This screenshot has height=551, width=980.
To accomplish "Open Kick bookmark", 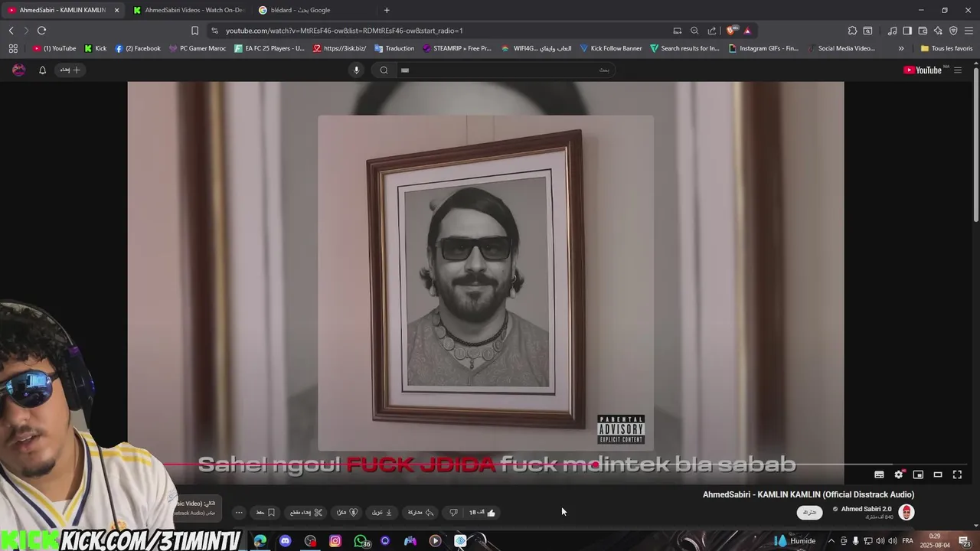I will (x=96, y=48).
